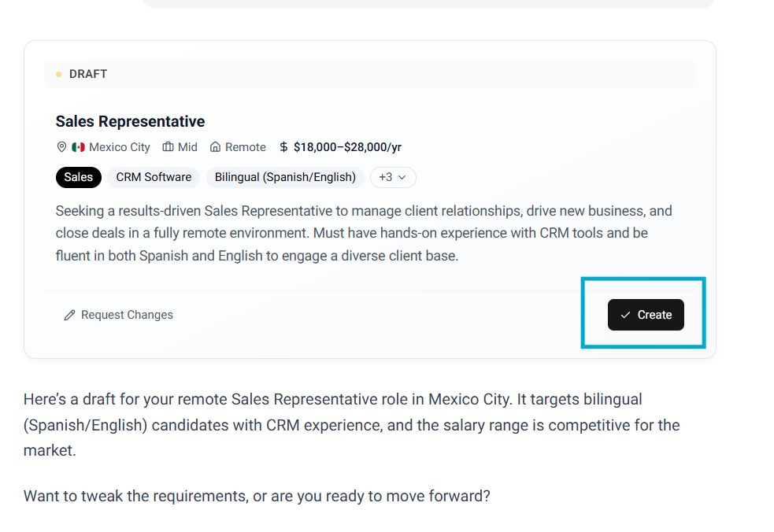Click the checkmark icon in Create button
The height and width of the screenshot is (532, 774).
pyautogui.click(x=625, y=315)
